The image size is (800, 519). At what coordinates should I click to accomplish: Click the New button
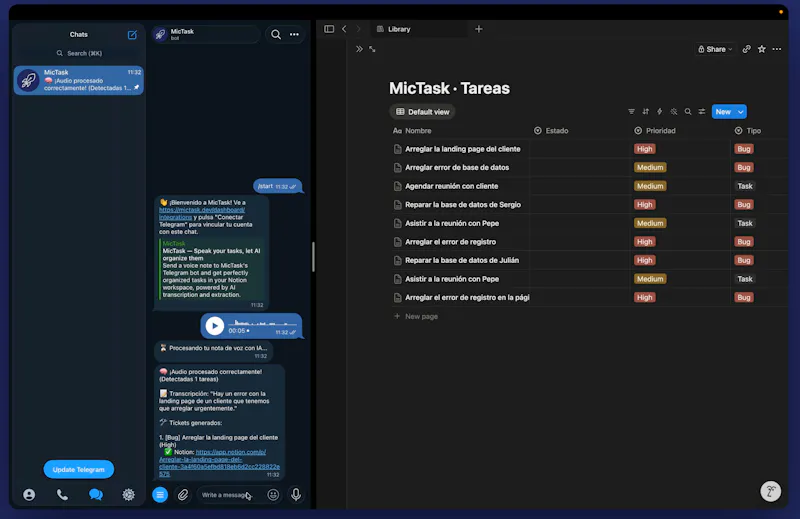tap(723, 112)
